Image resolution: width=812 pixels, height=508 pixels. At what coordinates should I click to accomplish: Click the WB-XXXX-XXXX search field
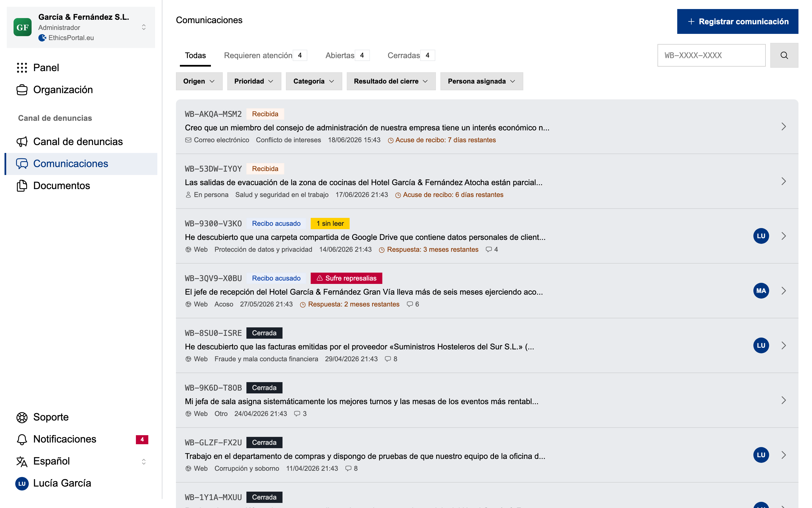(711, 55)
